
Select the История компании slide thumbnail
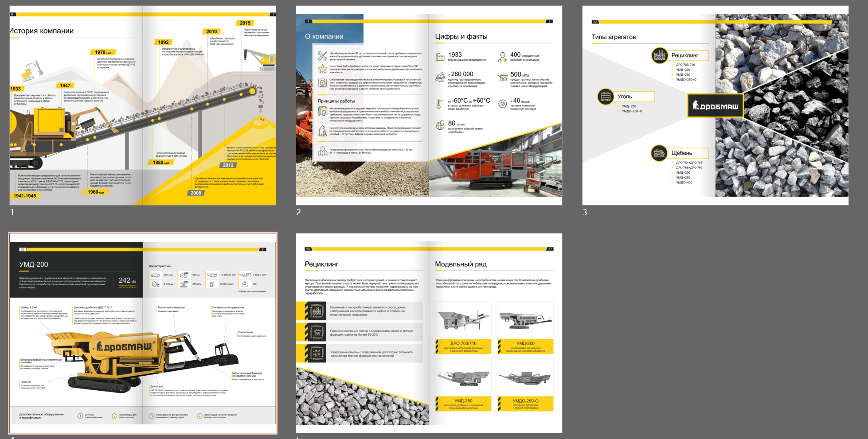[143, 105]
